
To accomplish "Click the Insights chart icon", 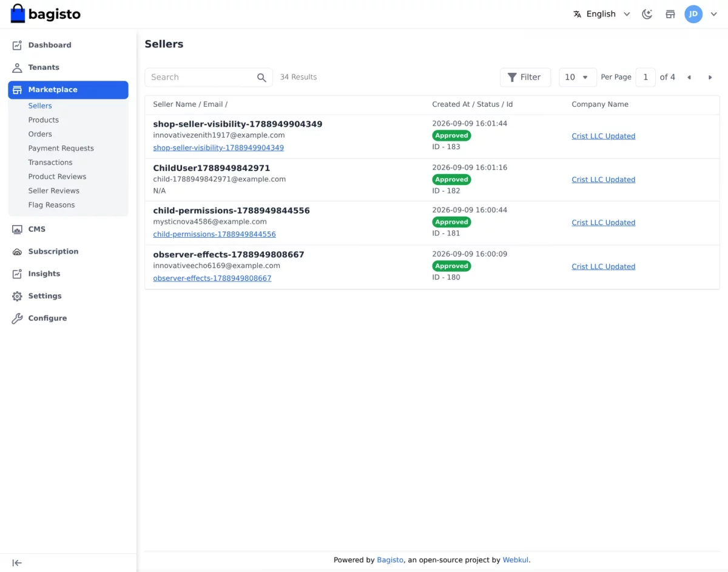I will point(17,274).
